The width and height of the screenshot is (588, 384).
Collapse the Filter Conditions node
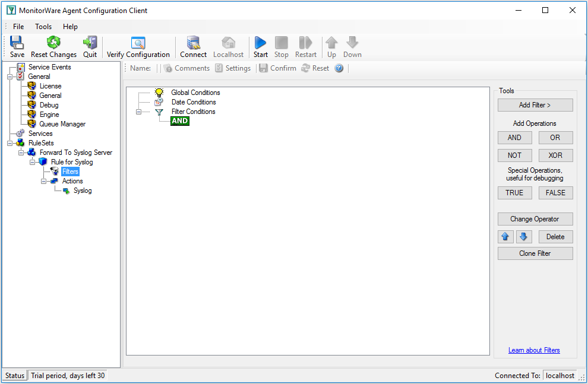click(138, 112)
